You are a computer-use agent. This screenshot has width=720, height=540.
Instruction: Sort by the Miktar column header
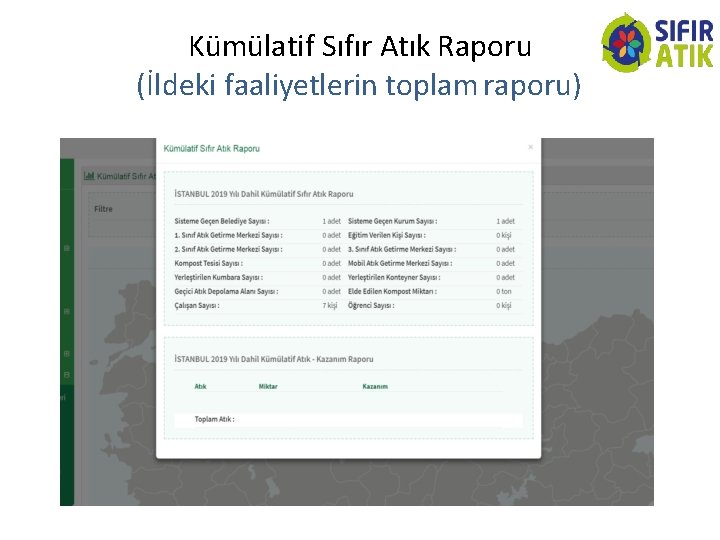click(268, 386)
